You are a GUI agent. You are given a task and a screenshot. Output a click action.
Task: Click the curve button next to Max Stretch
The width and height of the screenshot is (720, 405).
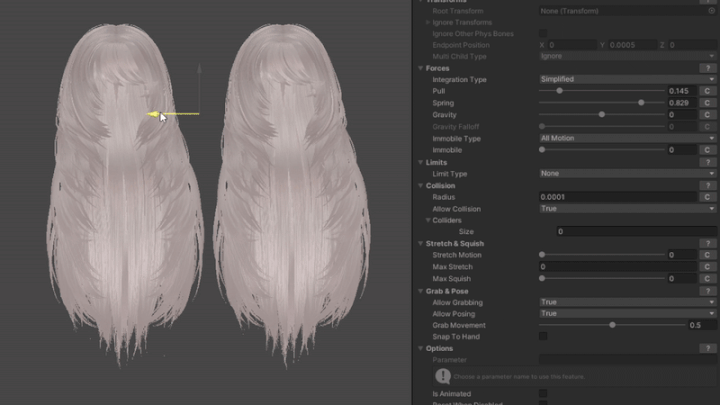[x=707, y=267]
